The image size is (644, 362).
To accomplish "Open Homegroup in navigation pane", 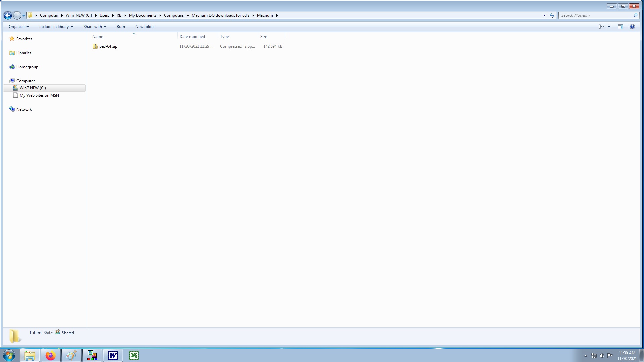I will (27, 67).
